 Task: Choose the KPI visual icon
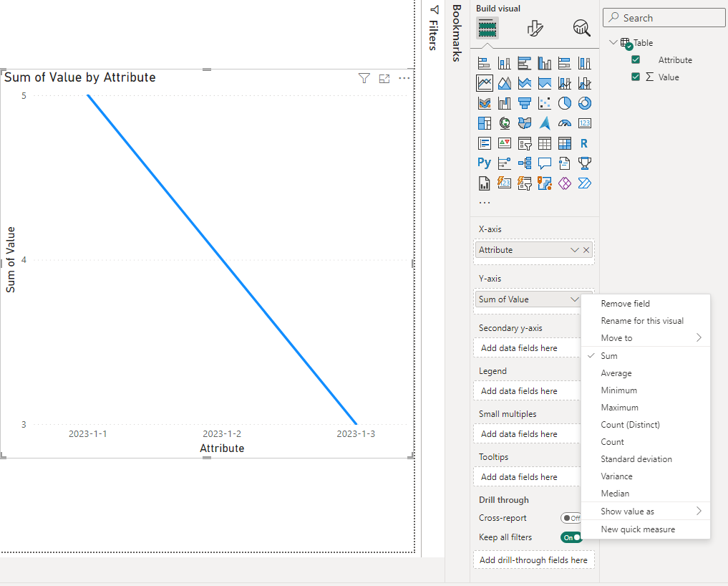pyautogui.click(x=504, y=143)
